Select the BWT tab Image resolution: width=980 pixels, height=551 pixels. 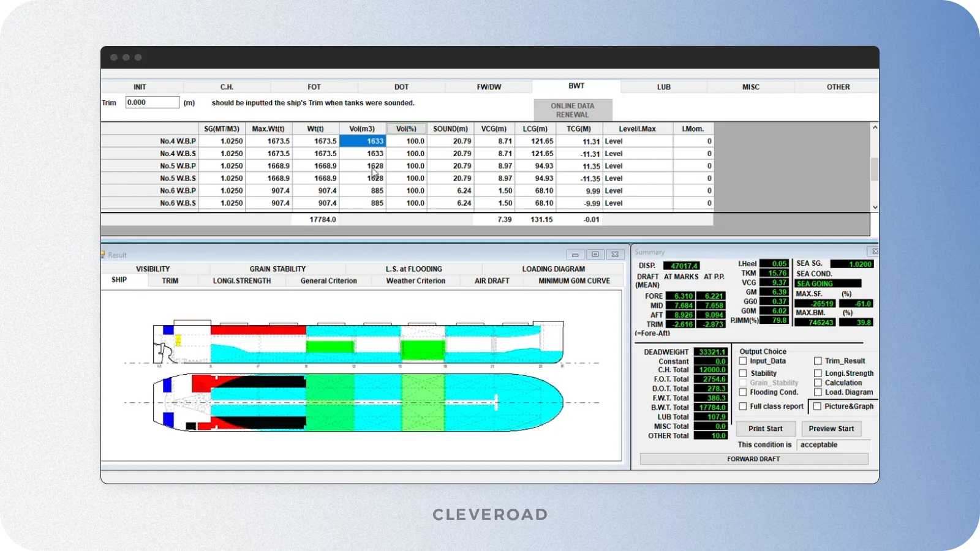576,86
